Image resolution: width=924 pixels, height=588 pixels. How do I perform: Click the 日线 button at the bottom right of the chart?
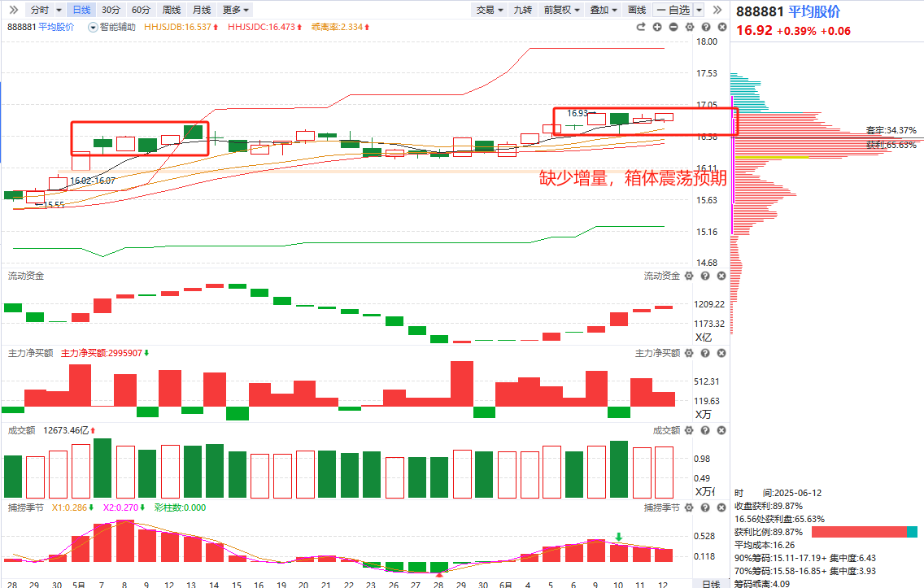coord(711,584)
